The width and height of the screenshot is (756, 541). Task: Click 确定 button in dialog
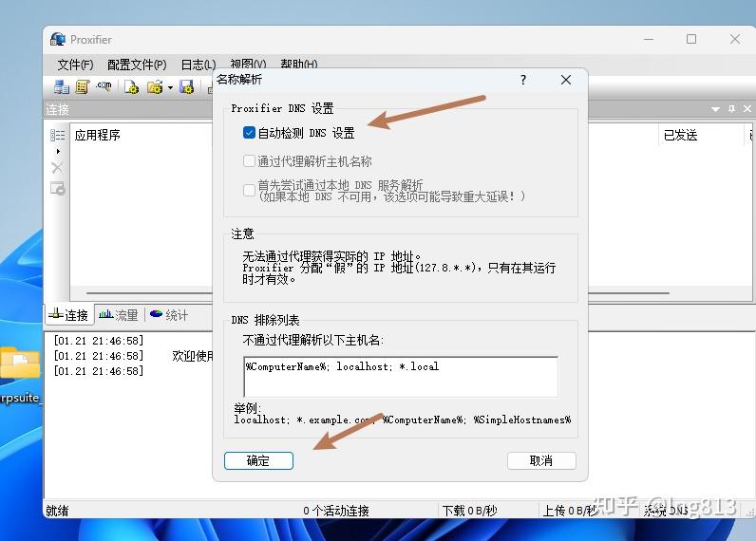coord(258,460)
